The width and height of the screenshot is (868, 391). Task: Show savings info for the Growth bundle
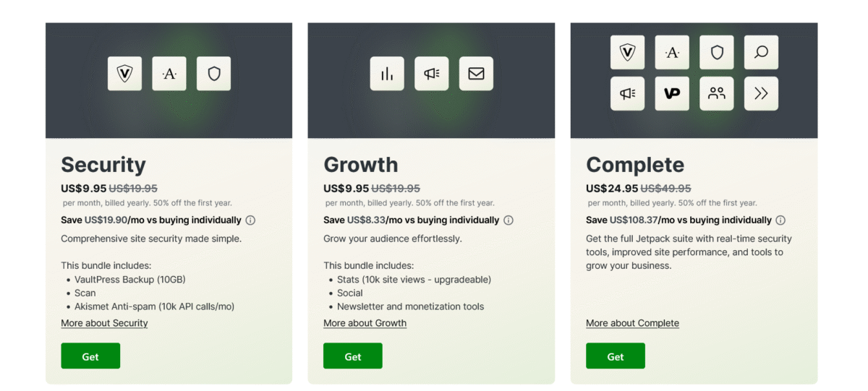509,220
